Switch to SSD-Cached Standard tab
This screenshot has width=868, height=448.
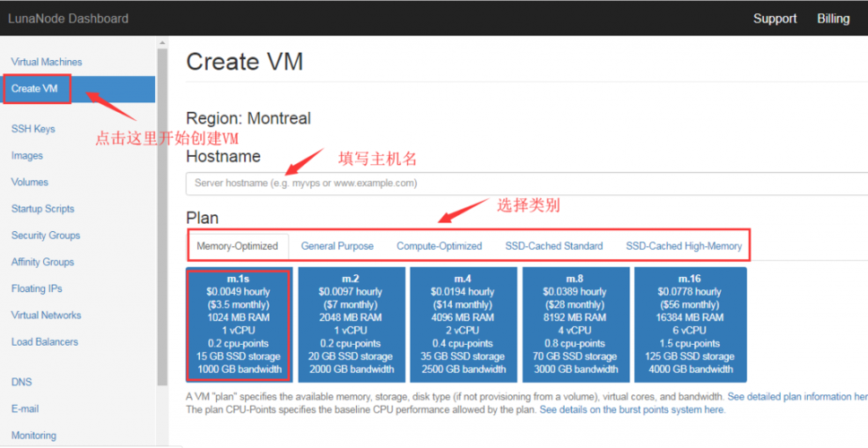554,246
